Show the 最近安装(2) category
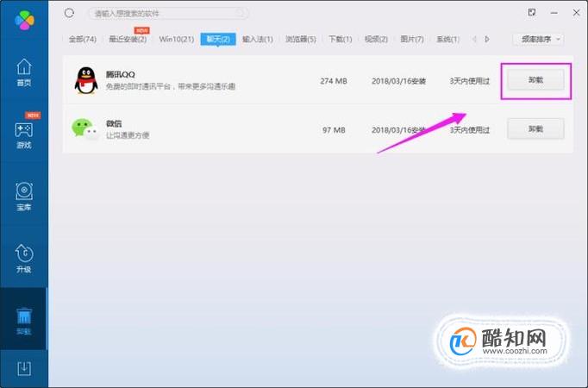The image size is (588, 388). pyautogui.click(x=128, y=40)
